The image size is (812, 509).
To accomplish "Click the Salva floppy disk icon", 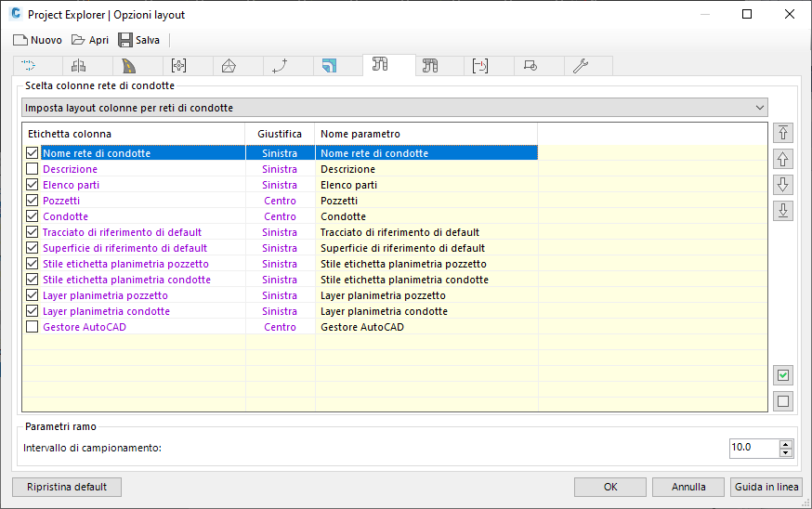I will point(125,40).
